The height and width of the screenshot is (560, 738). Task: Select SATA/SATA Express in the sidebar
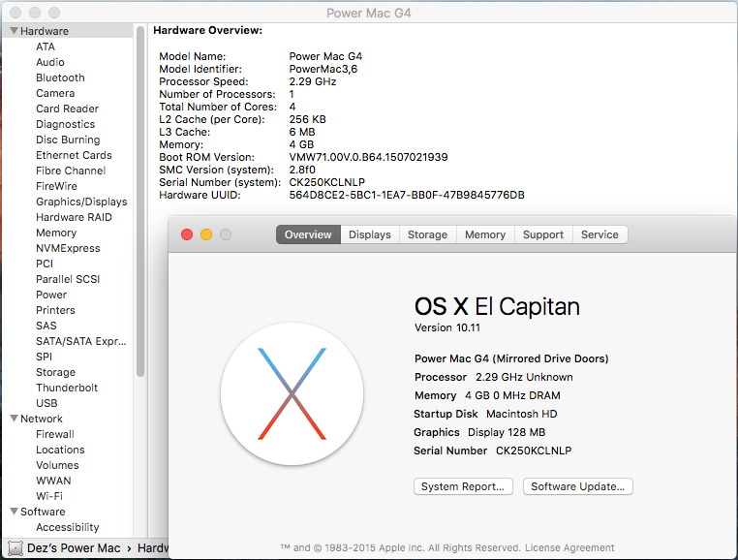(x=81, y=342)
